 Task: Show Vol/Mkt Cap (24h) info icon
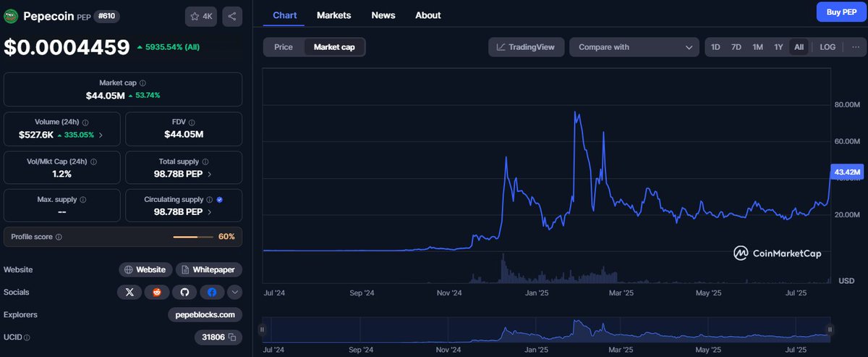[93, 162]
